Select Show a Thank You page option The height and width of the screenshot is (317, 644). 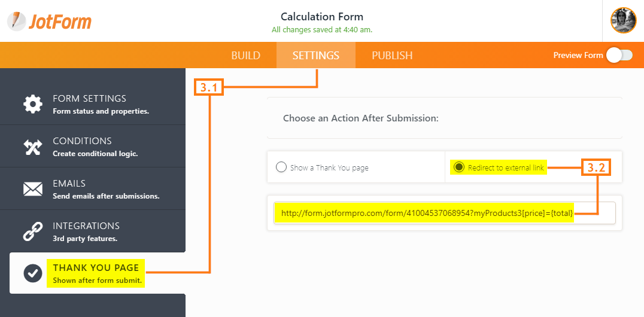tap(281, 167)
